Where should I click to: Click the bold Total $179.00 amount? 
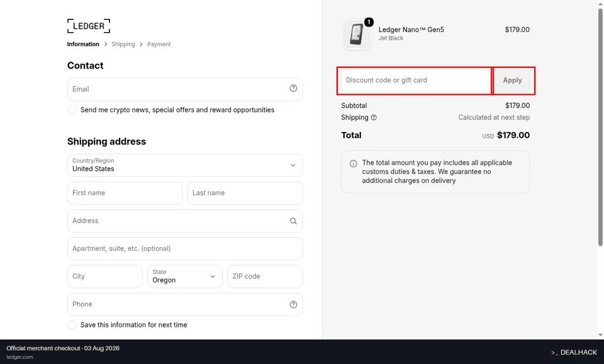point(513,135)
